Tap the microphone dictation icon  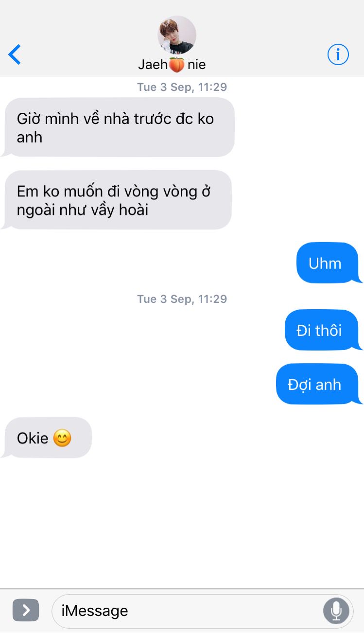point(336,610)
